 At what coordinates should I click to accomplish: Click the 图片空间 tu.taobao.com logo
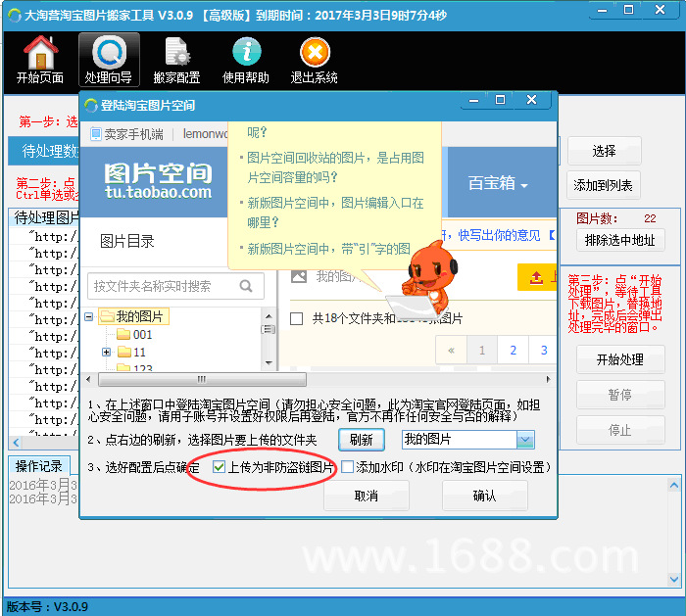158,181
